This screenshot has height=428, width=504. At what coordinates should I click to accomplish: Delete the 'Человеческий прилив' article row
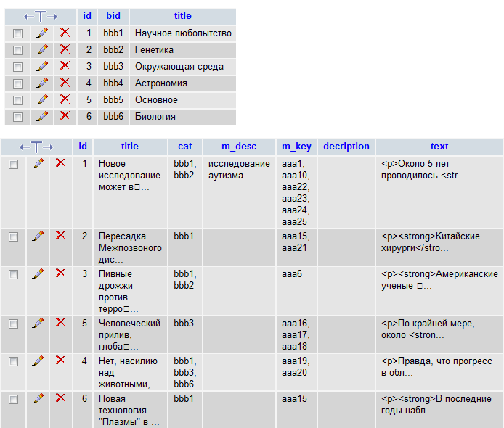pyautogui.click(x=60, y=323)
